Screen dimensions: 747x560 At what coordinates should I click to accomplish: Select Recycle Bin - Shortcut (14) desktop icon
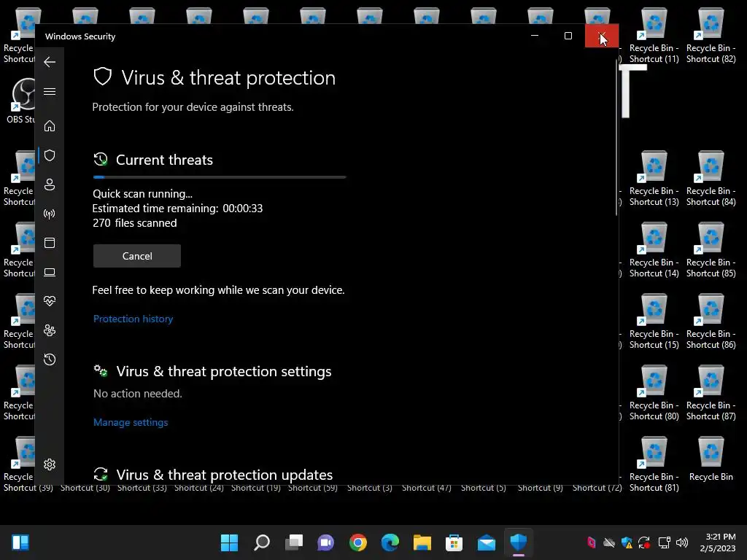(x=654, y=251)
